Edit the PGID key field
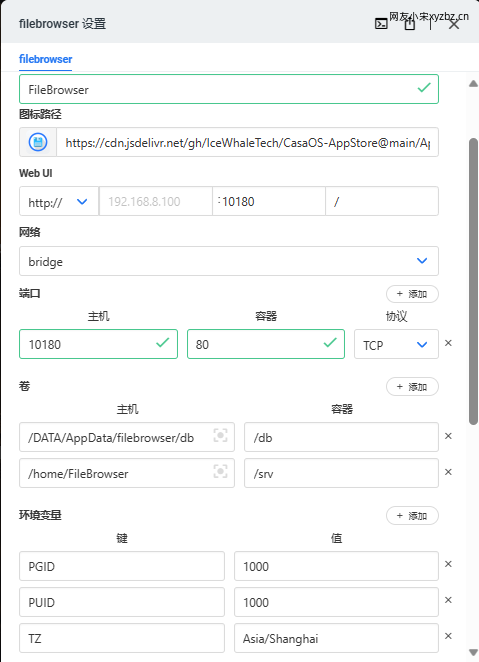 122,566
